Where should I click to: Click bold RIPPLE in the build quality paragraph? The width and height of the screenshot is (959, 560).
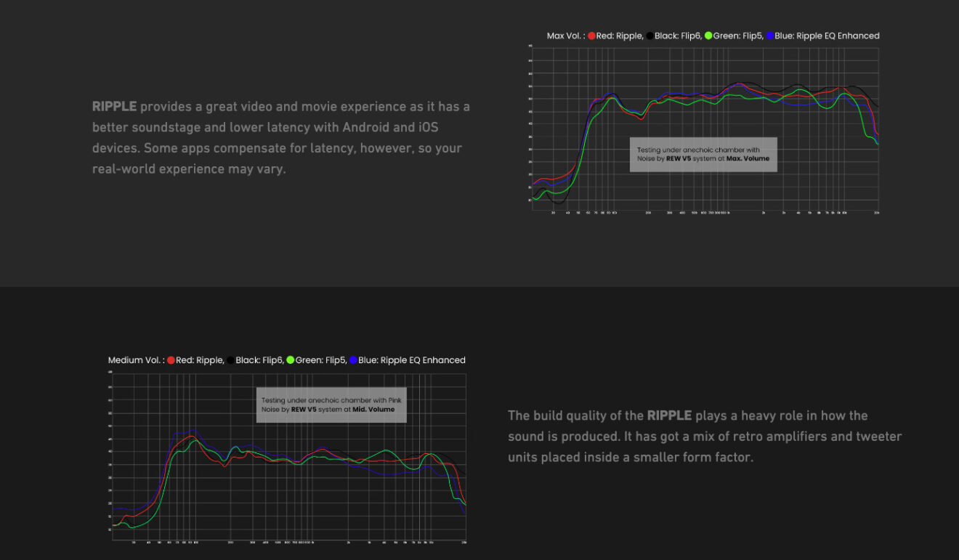pyautogui.click(x=669, y=416)
